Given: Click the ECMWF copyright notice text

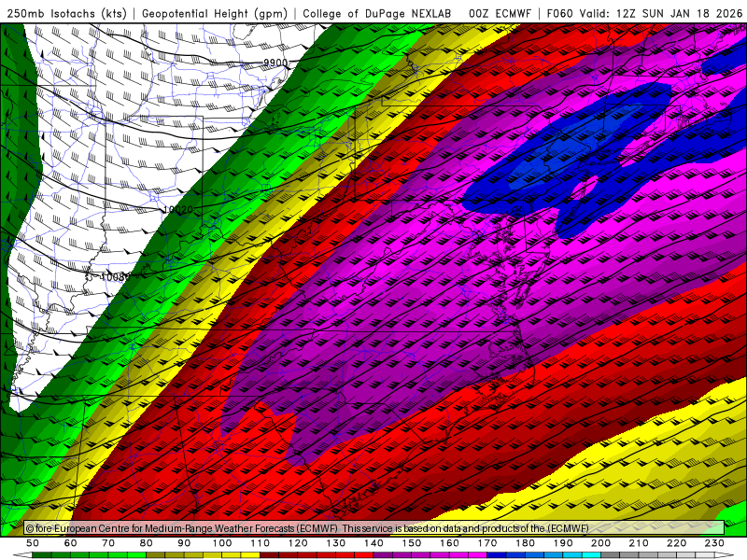Looking at the screenshot, I should point(307,528).
